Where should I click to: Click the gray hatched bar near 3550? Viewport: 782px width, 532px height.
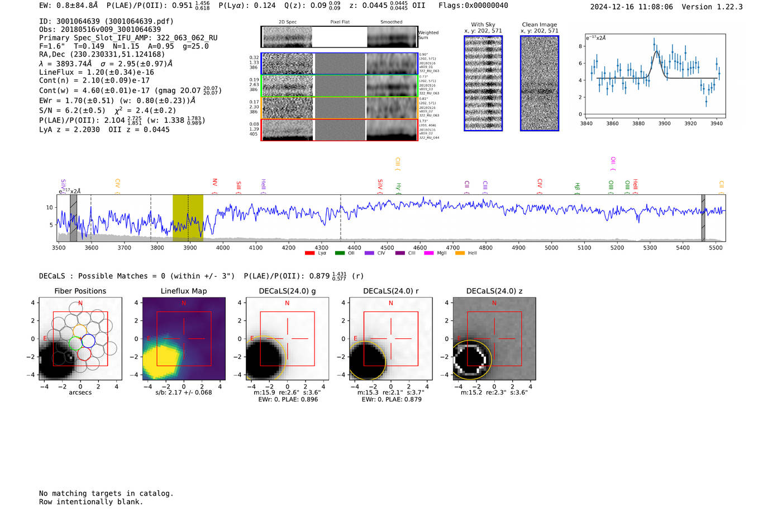click(x=73, y=218)
